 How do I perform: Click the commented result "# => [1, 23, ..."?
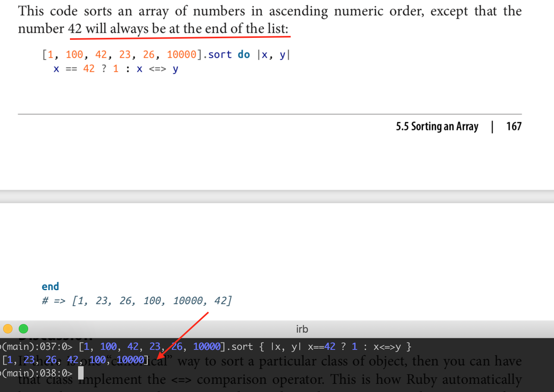137,301
